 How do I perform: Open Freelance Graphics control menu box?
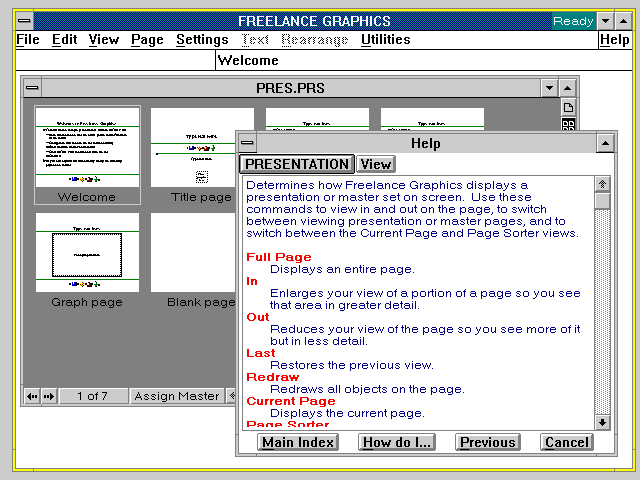pyautogui.click(x=24, y=20)
